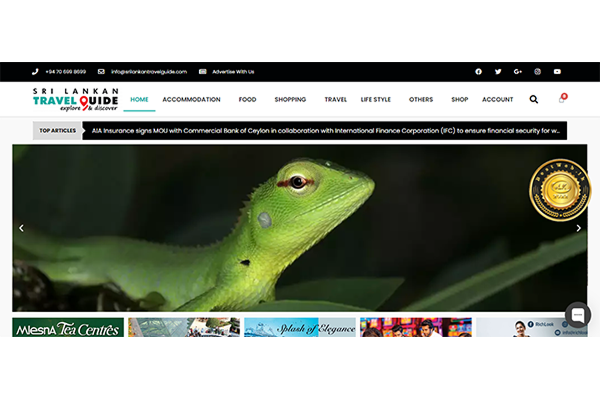The image size is (600, 400).
Task: Expand the Accommodation menu
Action: point(191,100)
